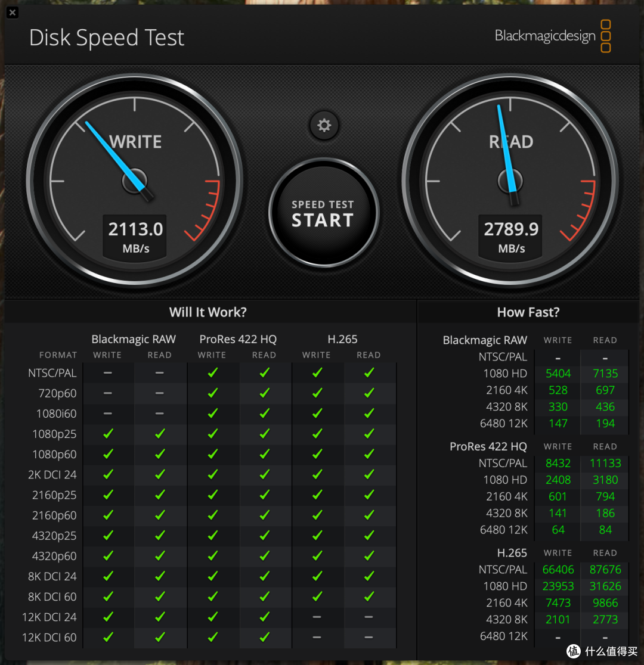Click the NTSC/PAL row label in the format table

(52, 373)
